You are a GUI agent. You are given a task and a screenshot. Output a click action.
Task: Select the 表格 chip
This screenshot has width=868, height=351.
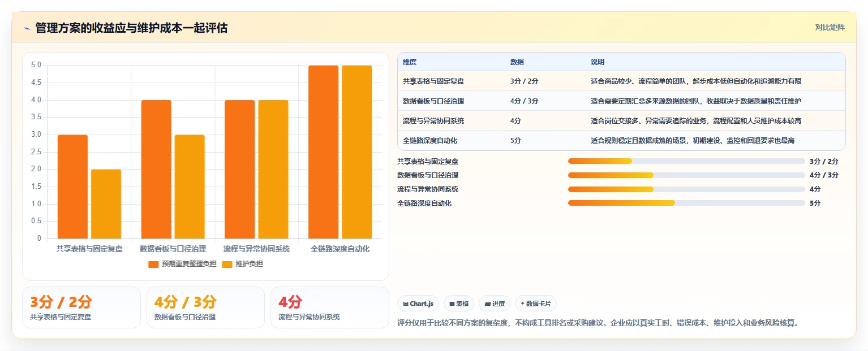[459, 304]
